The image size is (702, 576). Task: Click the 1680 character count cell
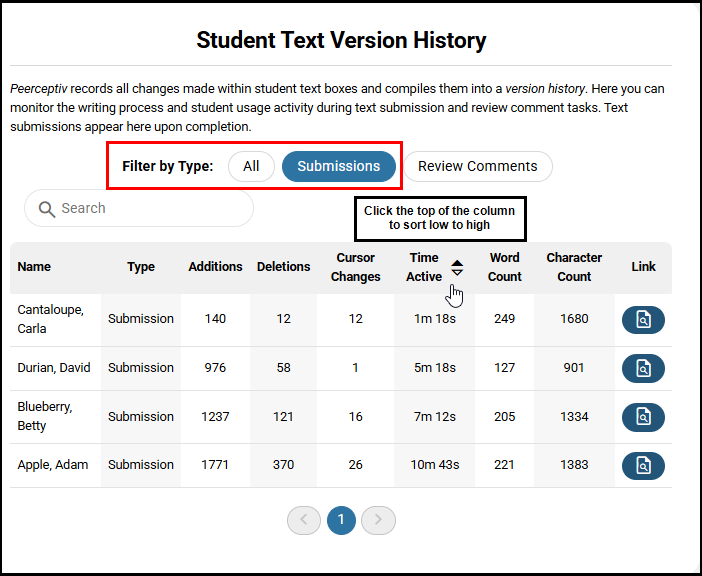click(x=574, y=319)
